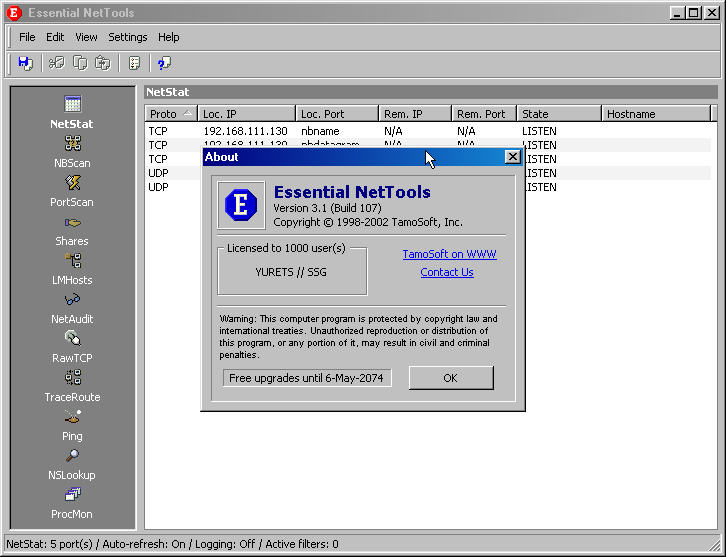726x557 pixels.
Task: Click the Contact Us link
Action: click(x=447, y=272)
